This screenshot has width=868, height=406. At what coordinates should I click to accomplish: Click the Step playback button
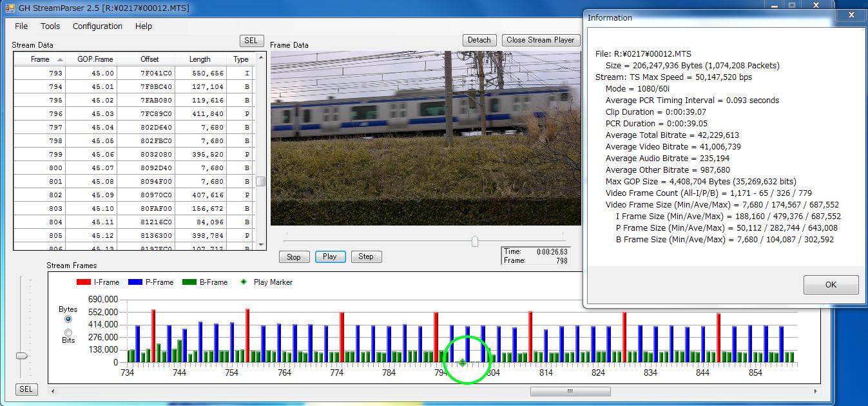(366, 256)
